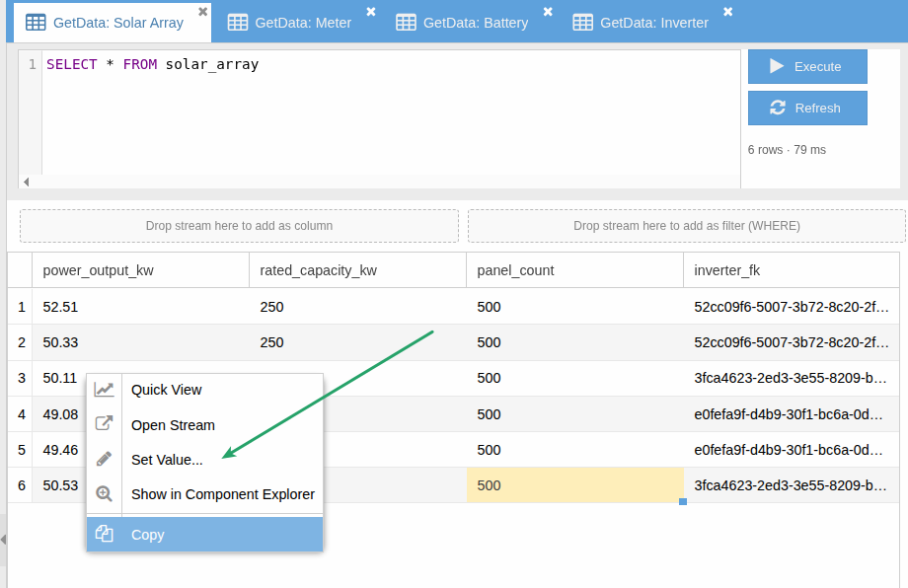908x588 pixels.
Task: Click the Copy clipboard icon
Action: [105, 534]
